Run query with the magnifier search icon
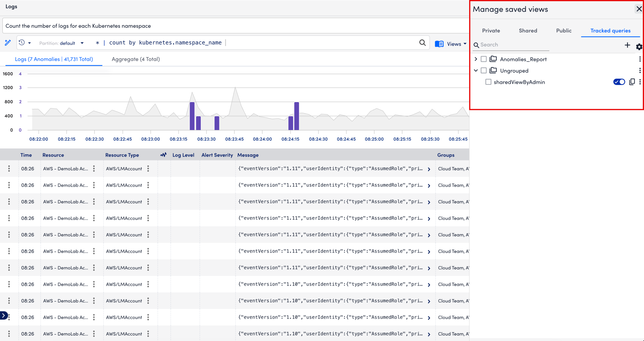The width and height of the screenshot is (644, 341). [423, 43]
